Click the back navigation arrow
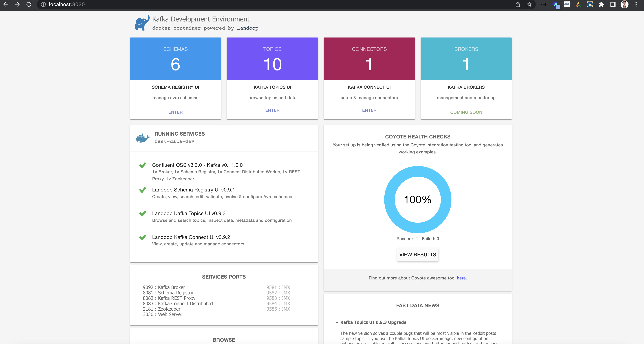 pyautogui.click(x=6, y=4)
